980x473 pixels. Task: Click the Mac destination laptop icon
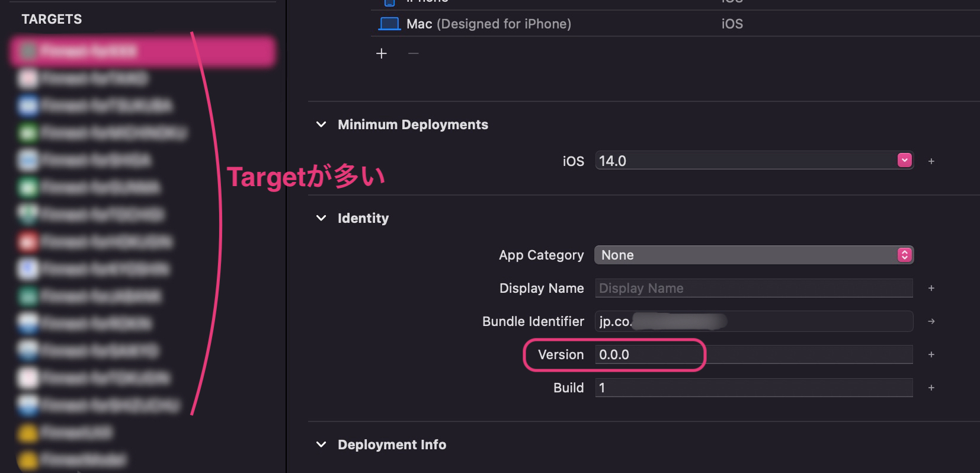point(389,24)
